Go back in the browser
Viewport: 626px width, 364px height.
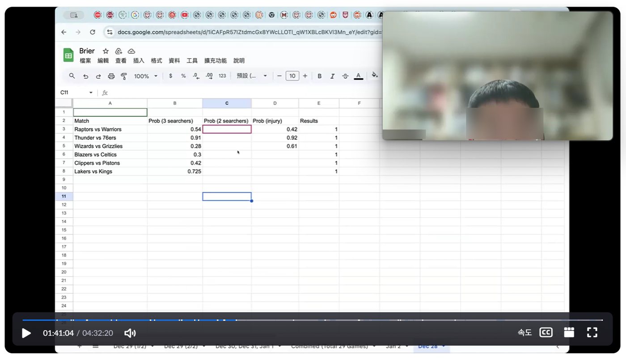[63, 32]
